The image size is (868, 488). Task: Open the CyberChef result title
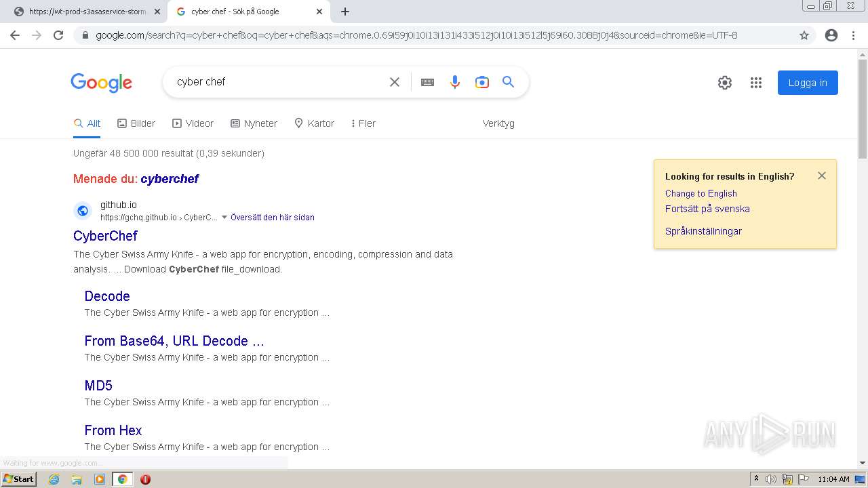click(105, 236)
